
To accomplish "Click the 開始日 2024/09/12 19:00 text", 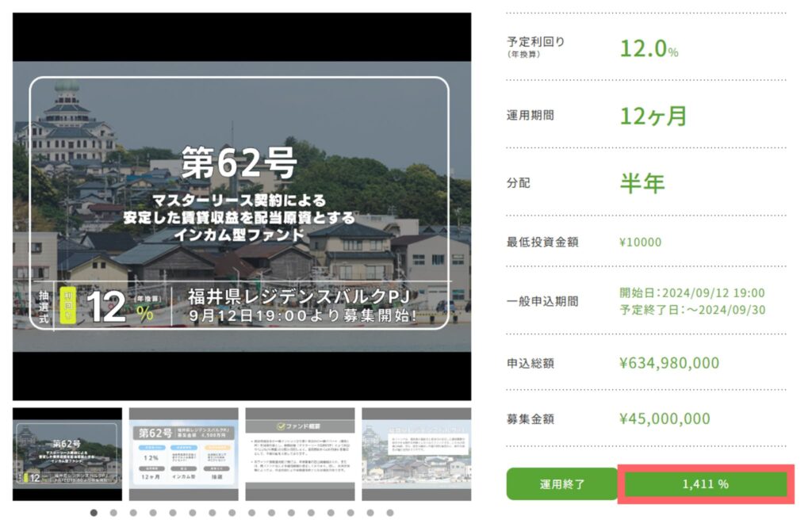I will (691, 293).
